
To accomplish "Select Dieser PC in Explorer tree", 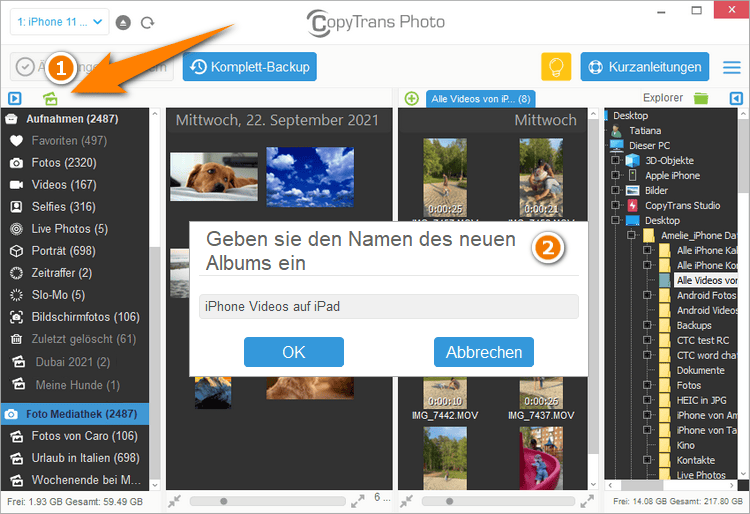I will [649, 145].
